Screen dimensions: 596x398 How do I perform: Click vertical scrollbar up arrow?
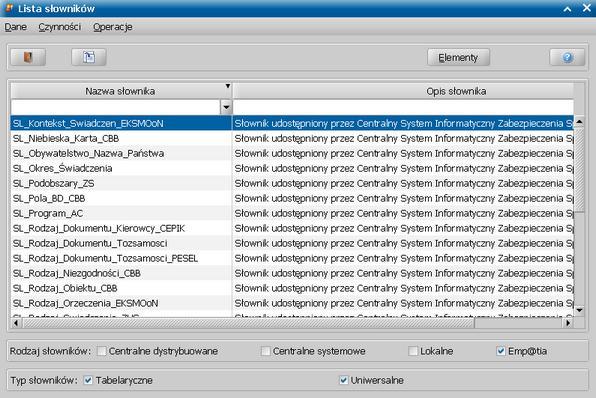coord(579,122)
